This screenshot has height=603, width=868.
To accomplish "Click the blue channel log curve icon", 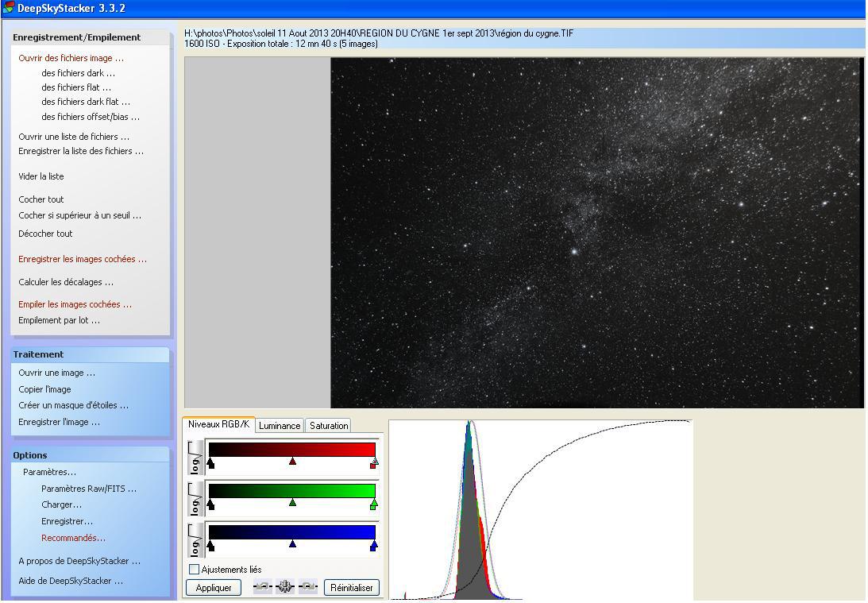I will click(195, 540).
